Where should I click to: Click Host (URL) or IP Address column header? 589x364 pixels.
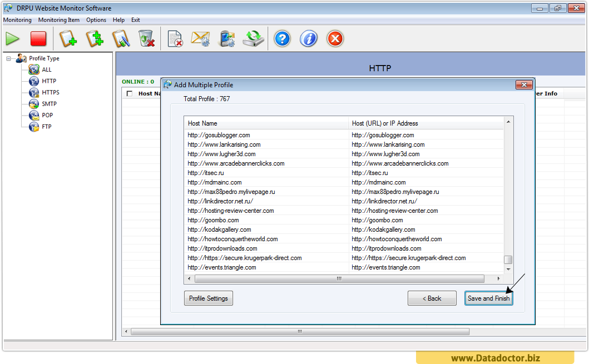coord(426,123)
